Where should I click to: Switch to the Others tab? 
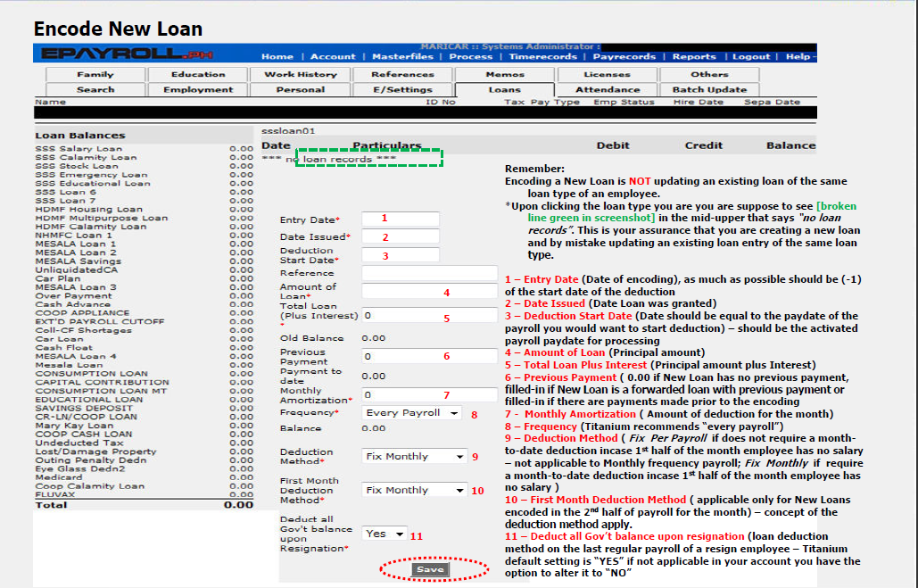click(709, 74)
